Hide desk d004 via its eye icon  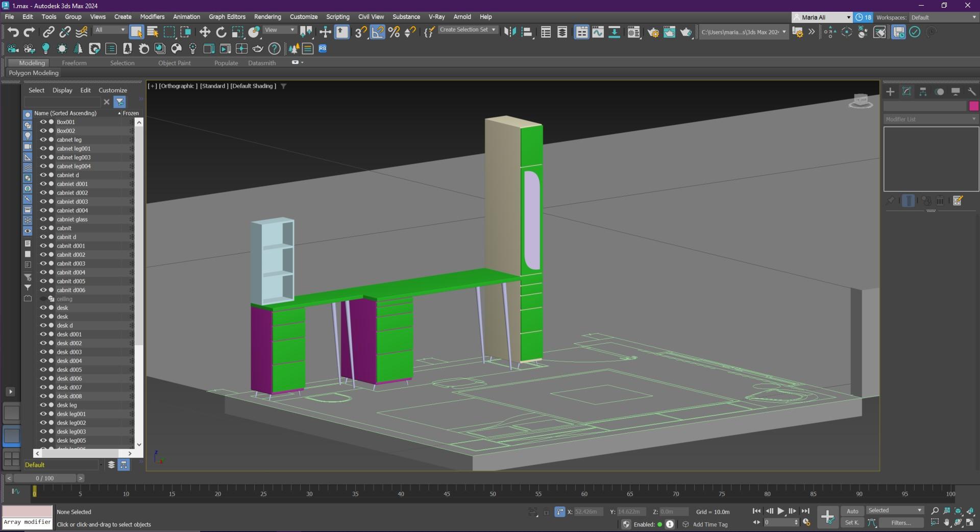(x=43, y=361)
